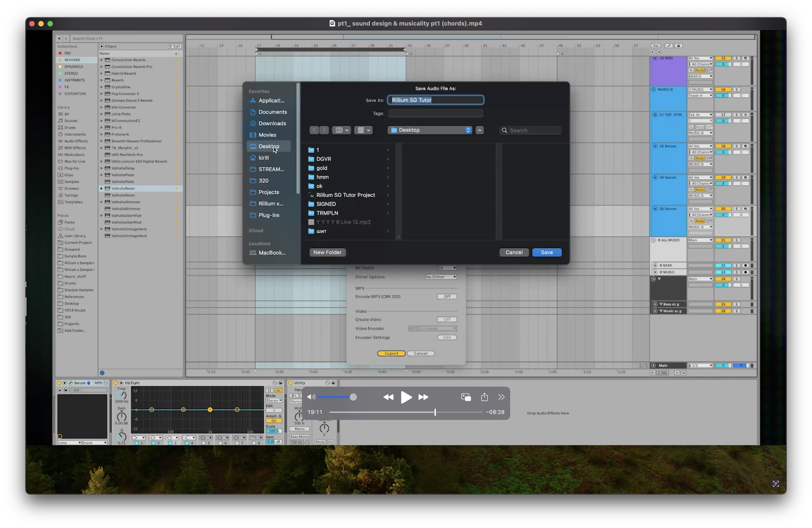Click Cancel in Ableton's export dialog
The height and width of the screenshot is (528, 812).
(420, 353)
